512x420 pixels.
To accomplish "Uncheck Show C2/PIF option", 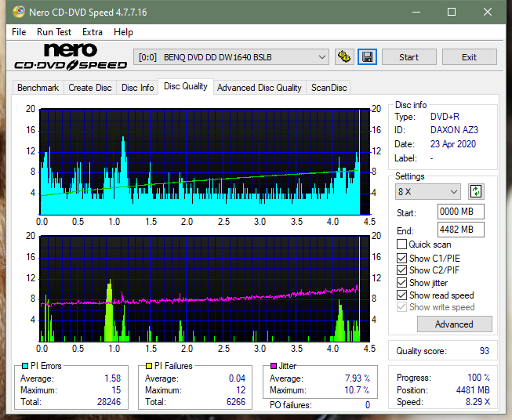I will click(x=401, y=270).
